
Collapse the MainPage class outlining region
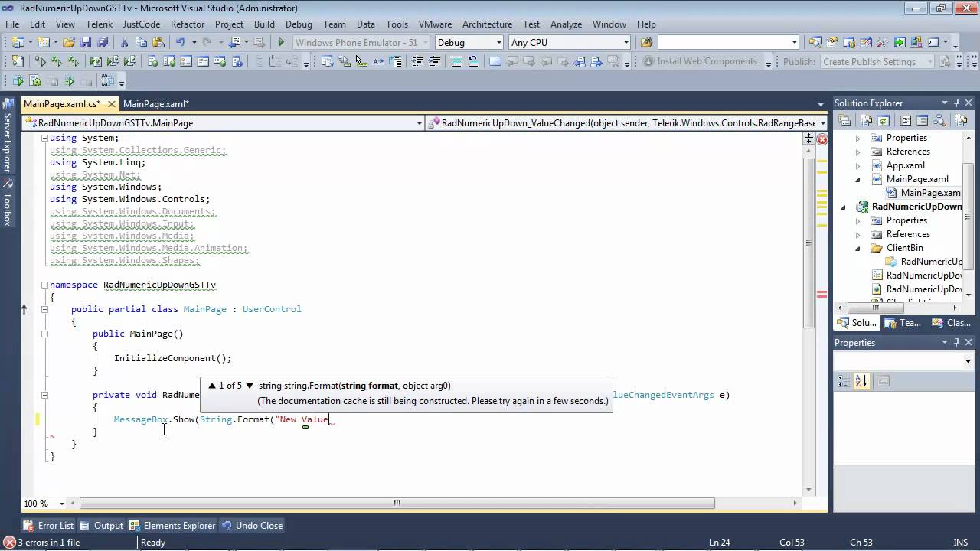(44, 309)
